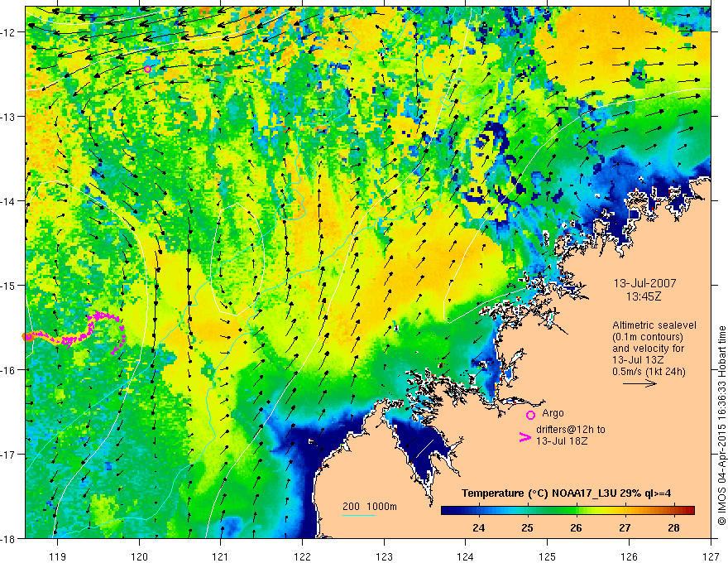Click the magenta drifter arrowhead legend symbol
The height and width of the screenshot is (563, 728).
525,437
